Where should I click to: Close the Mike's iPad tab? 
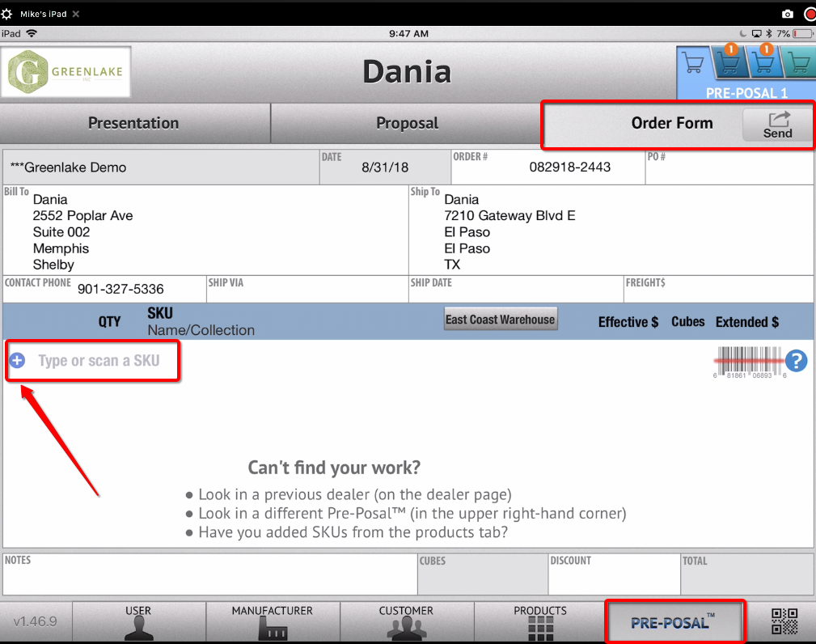[76, 14]
